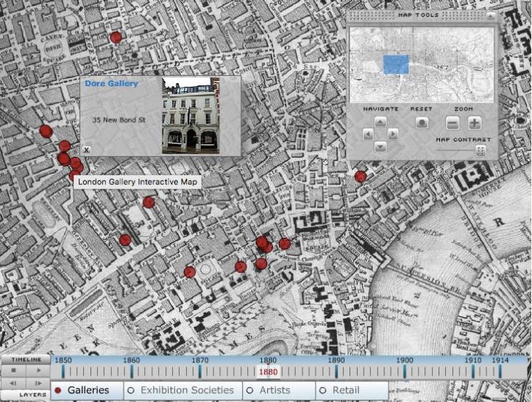The image size is (532, 402).
Task: Click the navigate up arrow
Action: pyautogui.click(x=380, y=122)
